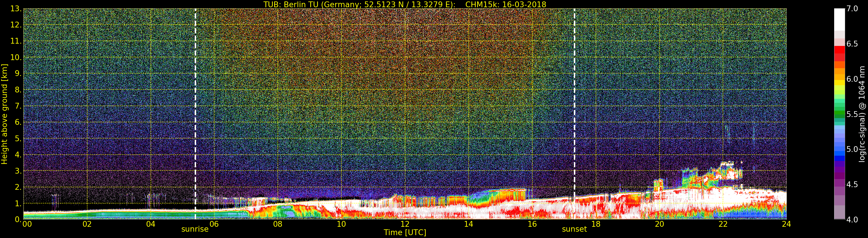
Task: Click the yellow segment of the colorbar
Action: coord(839,83)
